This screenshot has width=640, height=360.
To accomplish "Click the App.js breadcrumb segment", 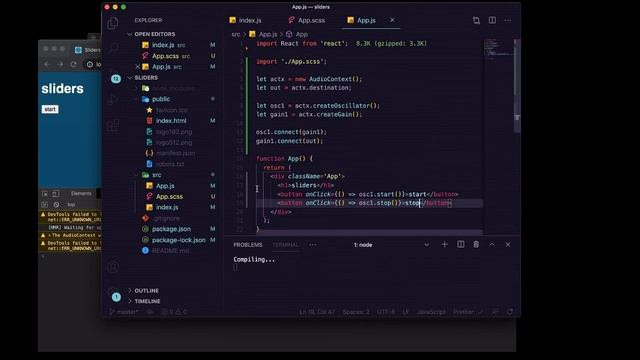I will (x=264, y=34).
